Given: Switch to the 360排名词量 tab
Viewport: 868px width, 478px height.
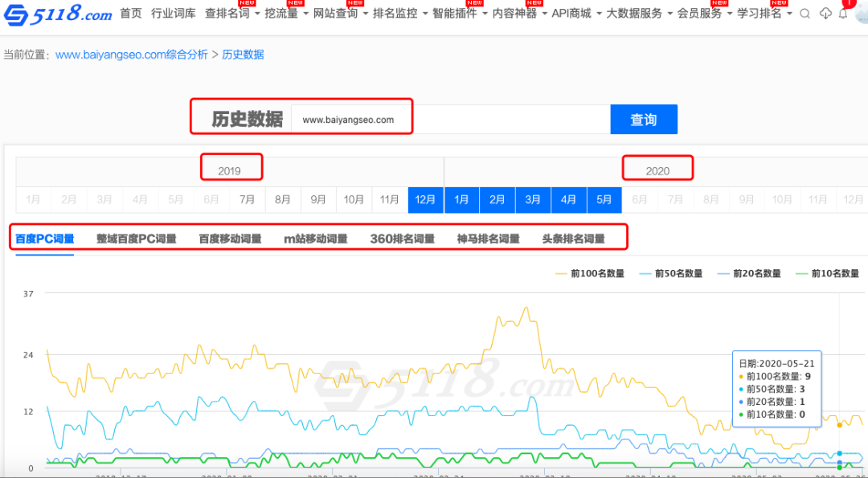Looking at the screenshot, I should pos(403,239).
